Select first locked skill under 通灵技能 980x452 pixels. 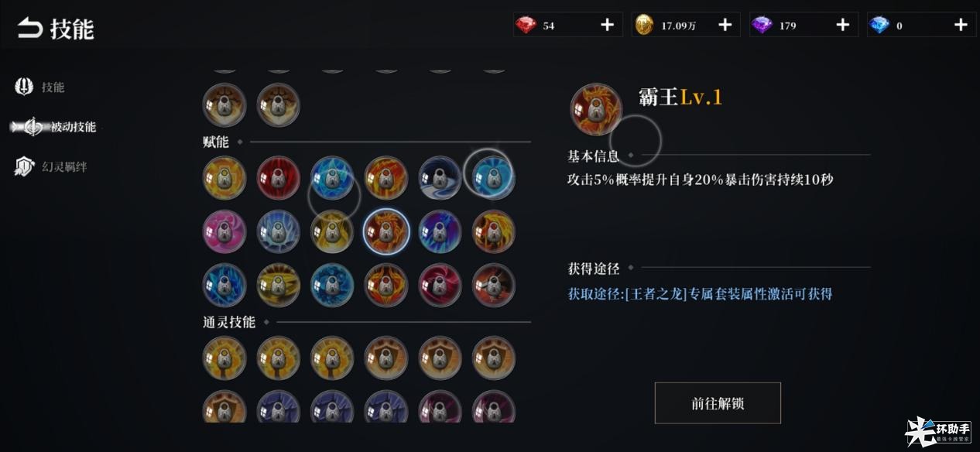(224, 358)
